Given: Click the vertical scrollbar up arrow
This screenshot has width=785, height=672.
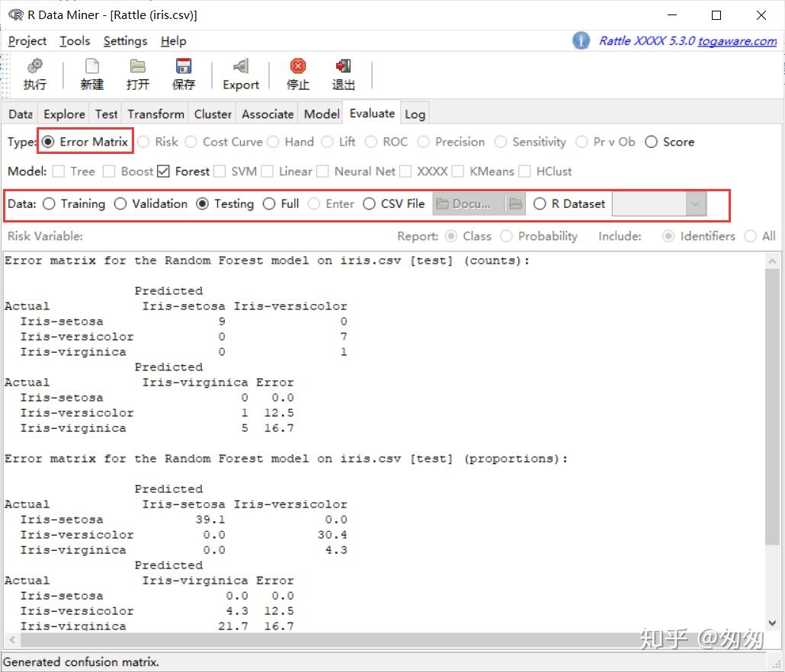Looking at the screenshot, I should pyautogui.click(x=772, y=261).
